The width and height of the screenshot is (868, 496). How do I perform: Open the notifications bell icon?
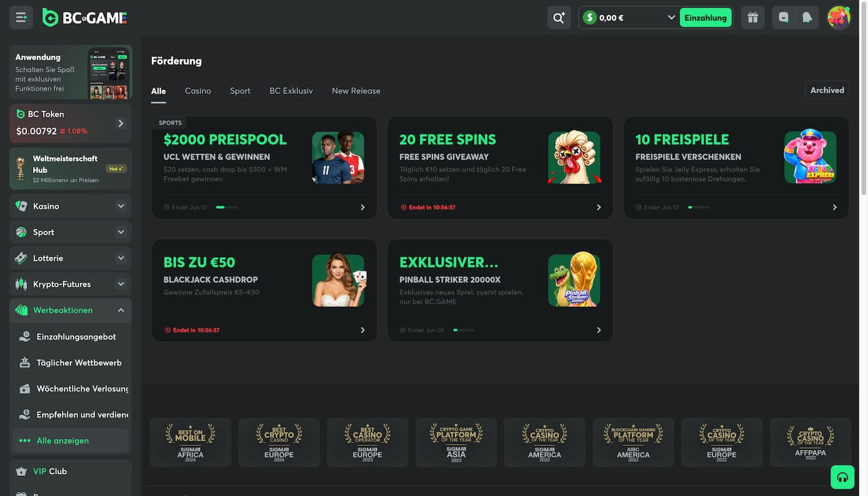(807, 18)
